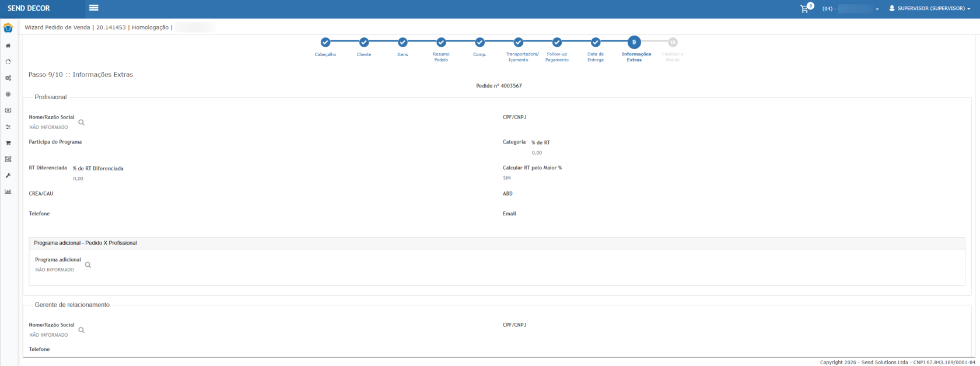The height and width of the screenshot is (366, 980).
Task: Click the Send Decor house logo icon
Action: point(8,28)
